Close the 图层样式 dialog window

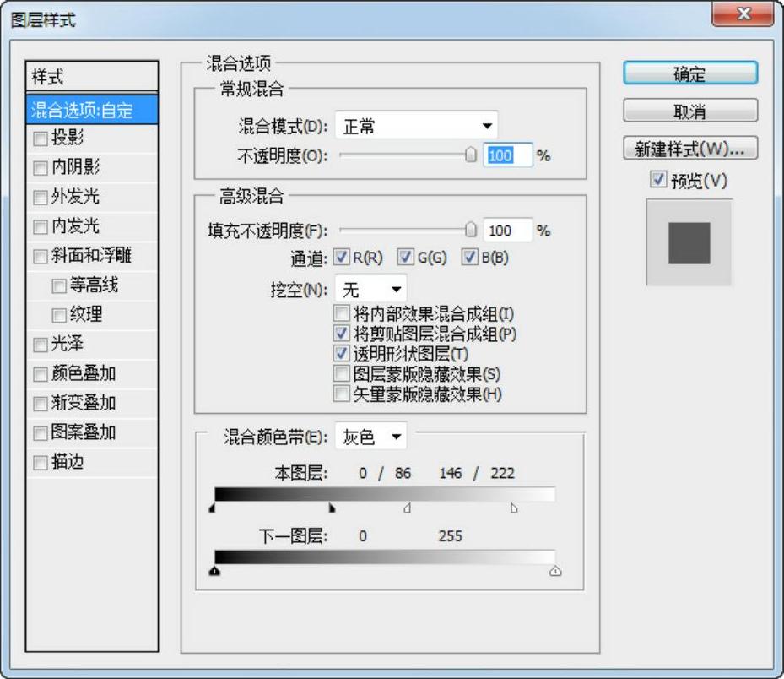(x=743, y=15)
